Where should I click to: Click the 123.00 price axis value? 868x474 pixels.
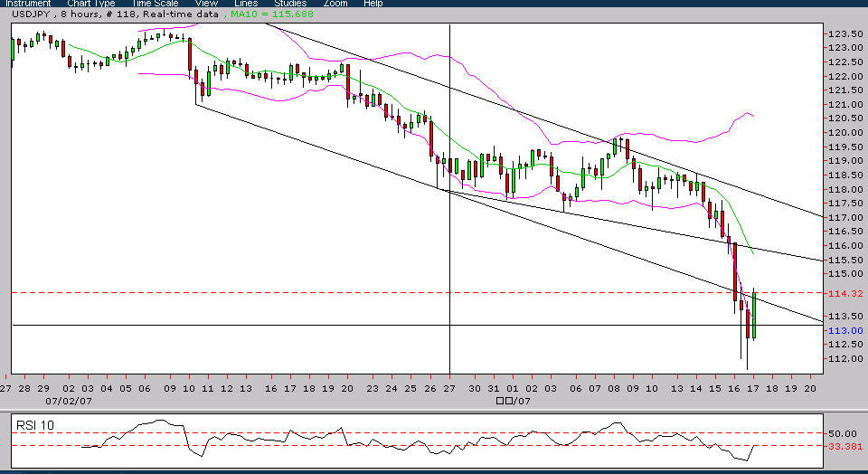click(x=844, y=48)
